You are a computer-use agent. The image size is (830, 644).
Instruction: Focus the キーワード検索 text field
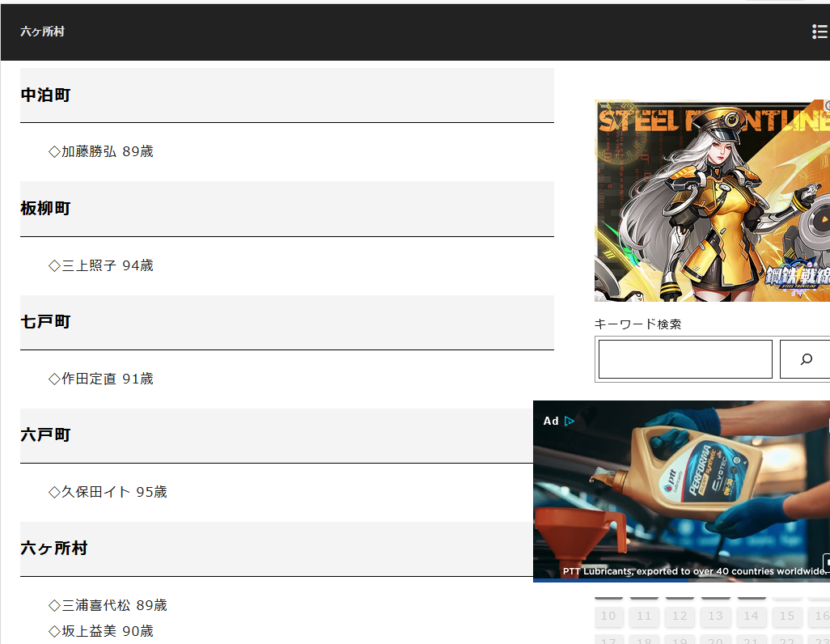(x=685, y=359)
